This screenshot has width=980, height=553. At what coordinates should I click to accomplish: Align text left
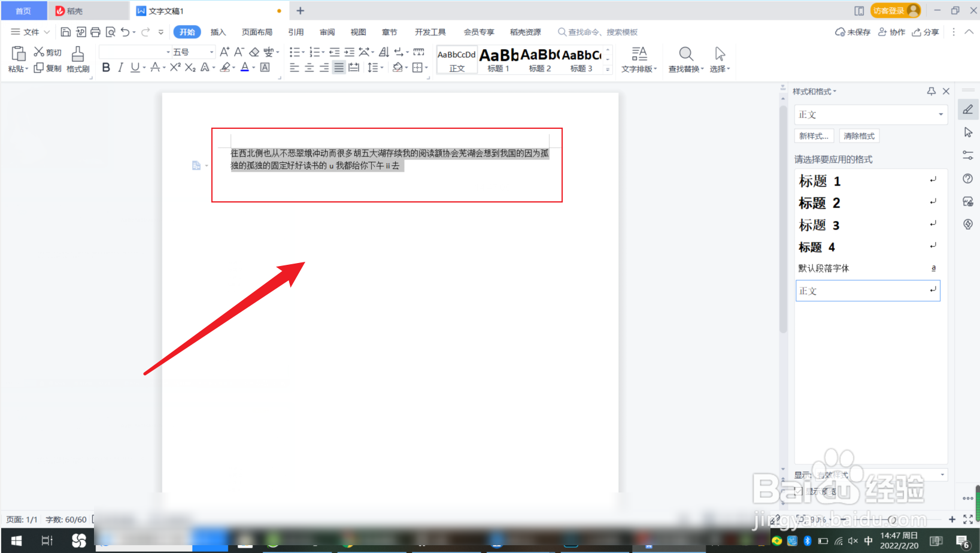click(x=295, y=68)
